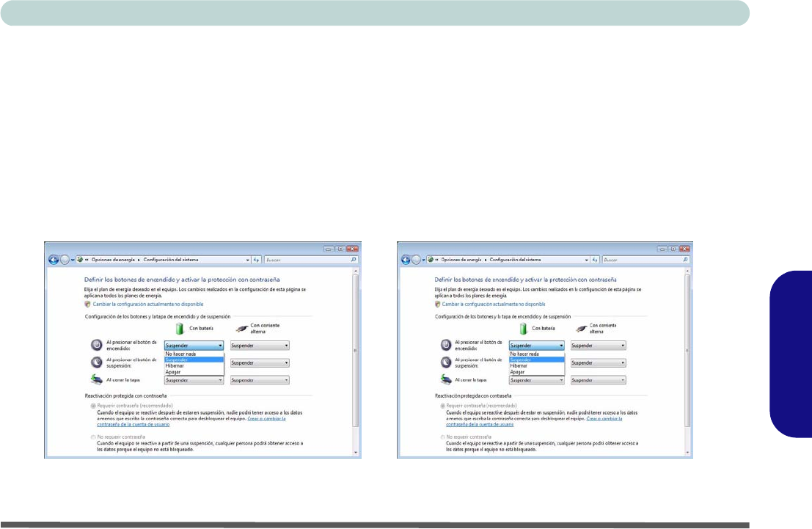Click laptop lid icon in right window
812x529 pixels.
[x=446, y=380]
